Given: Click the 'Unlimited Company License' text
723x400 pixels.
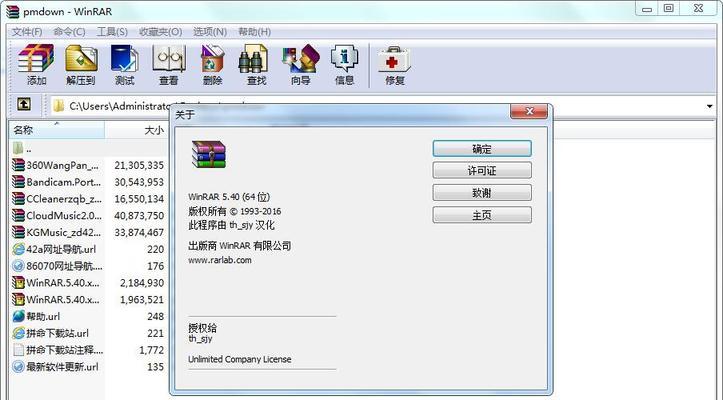Looking at the screenshot, I should (x=239, y=359).
